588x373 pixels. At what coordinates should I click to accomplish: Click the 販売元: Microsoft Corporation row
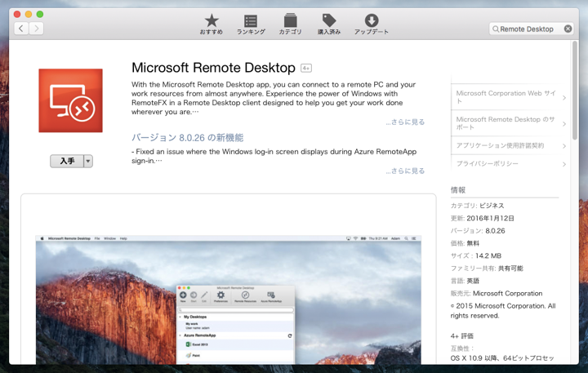tap(497, 293)
